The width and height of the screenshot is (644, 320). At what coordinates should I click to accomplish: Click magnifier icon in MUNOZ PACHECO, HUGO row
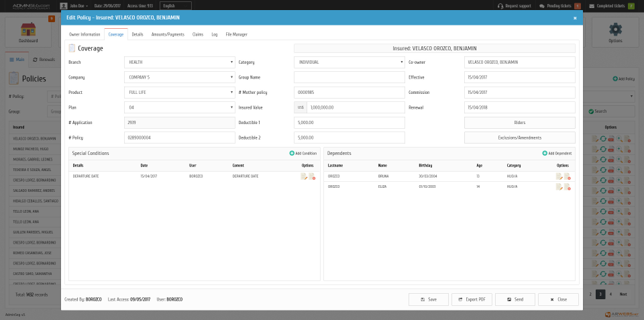[619, 150]
